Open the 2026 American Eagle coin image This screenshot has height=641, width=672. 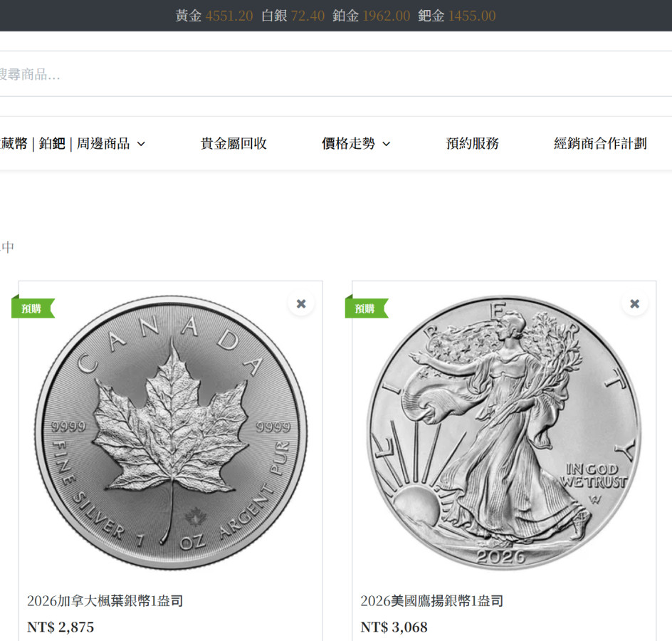pos(504,432)
